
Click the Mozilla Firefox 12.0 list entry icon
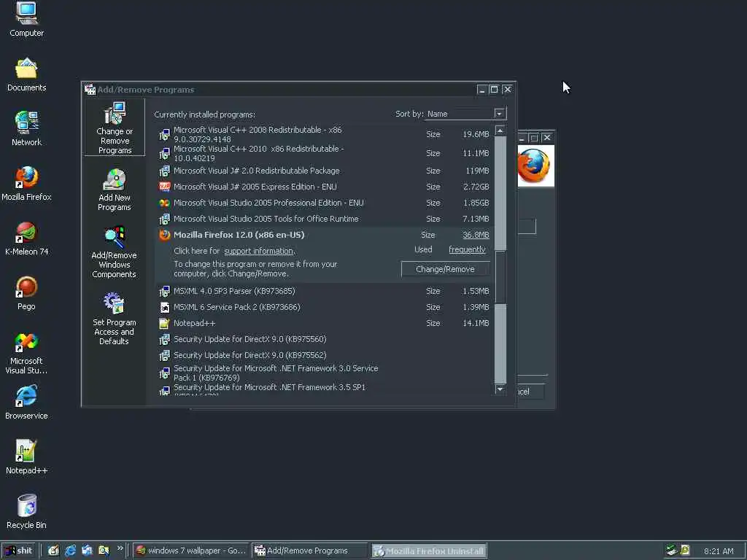point(164,235)
